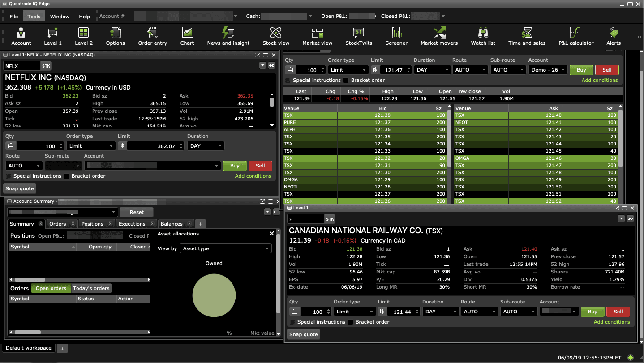The width and height of the screenshot is (644, 363).
Task: Increase the NFLX limit price with the up stepper
Action: [181, 144]
